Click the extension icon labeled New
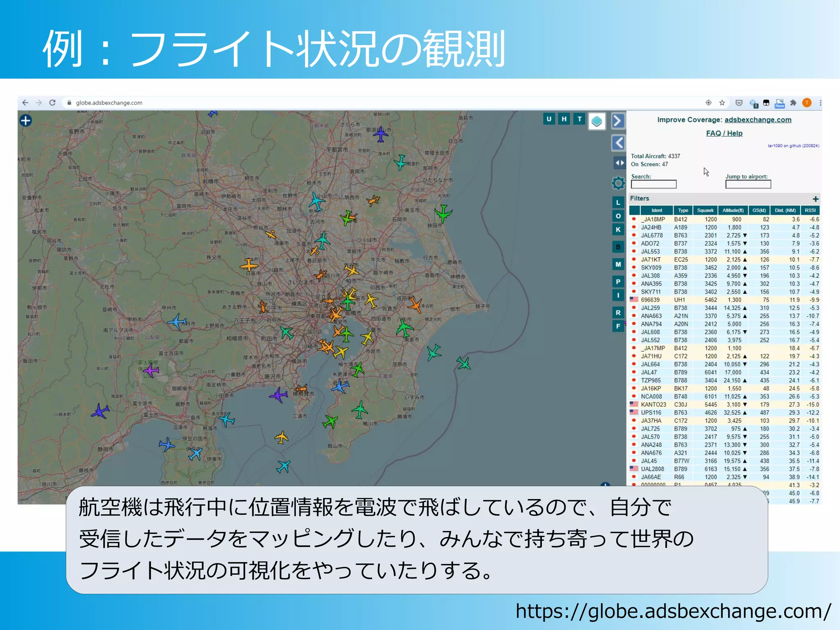 tap(780, 103)
